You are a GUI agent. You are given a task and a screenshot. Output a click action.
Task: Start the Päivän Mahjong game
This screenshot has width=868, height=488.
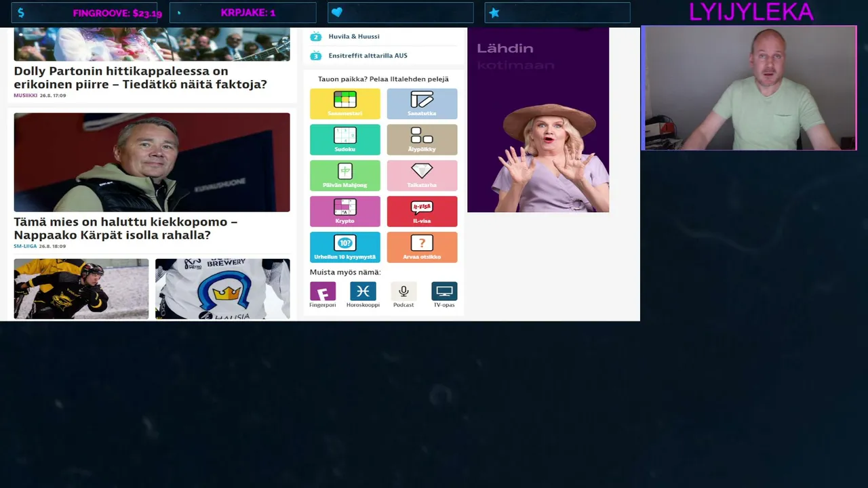click(345, 176)
